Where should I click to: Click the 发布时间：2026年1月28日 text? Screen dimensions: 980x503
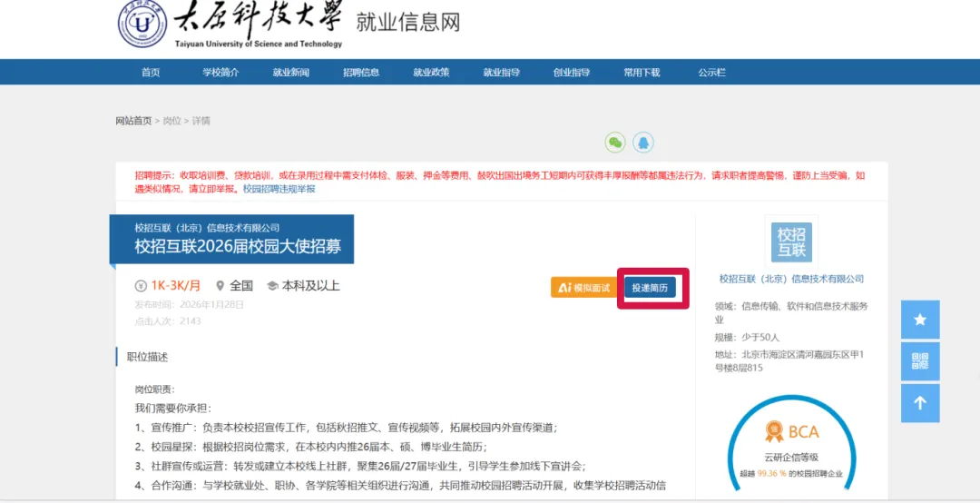coord(190,305)
